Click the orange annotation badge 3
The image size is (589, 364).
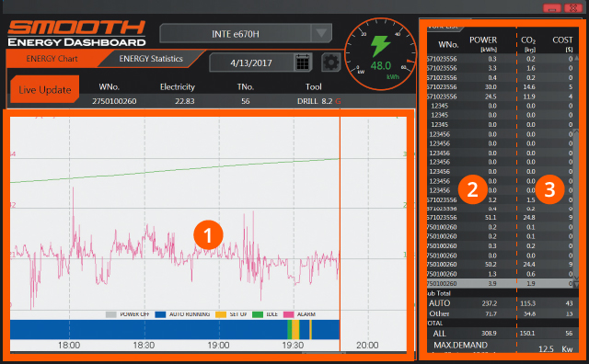coord(550,189)
